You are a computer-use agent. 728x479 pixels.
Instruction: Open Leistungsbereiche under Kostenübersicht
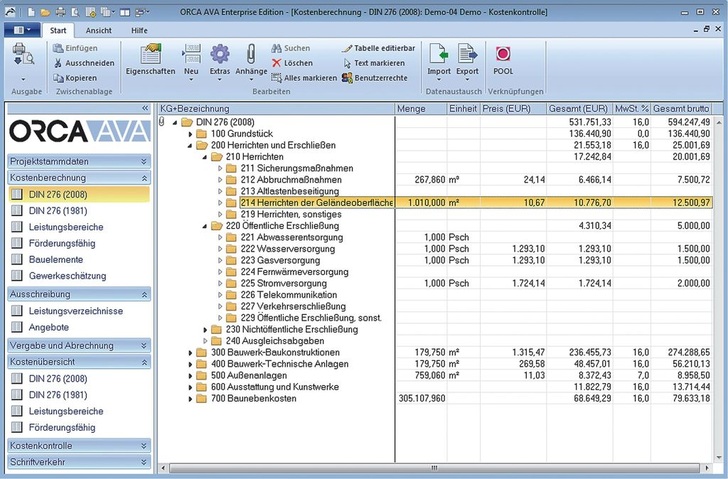point(66,411)
